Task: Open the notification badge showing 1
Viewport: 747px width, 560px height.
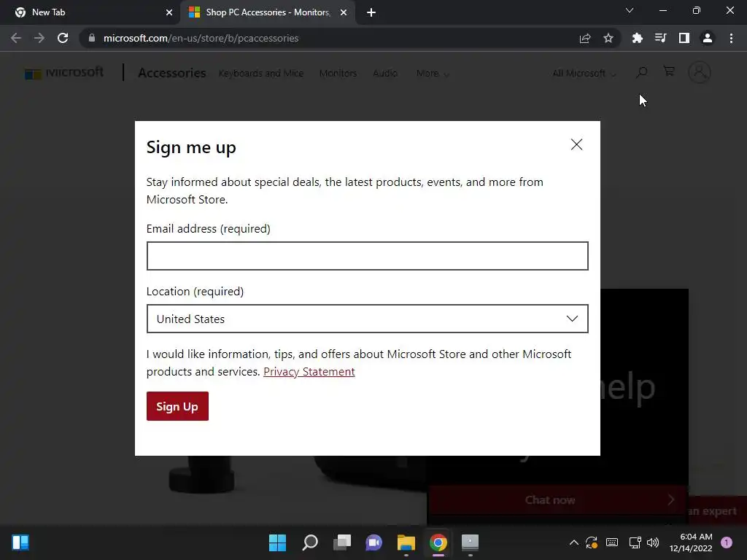Action: coord(727,542)
